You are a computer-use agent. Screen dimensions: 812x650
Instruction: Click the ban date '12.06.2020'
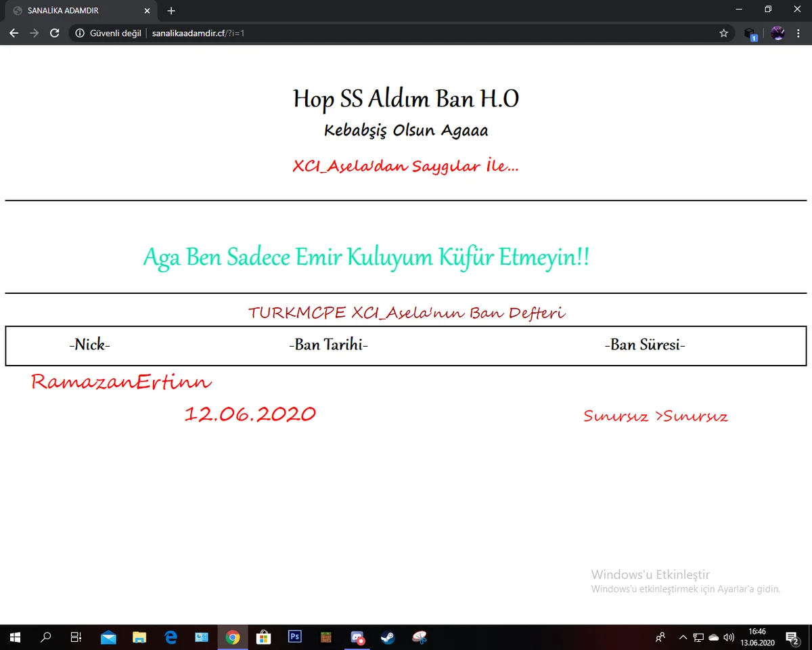click(x=250, y=414)
